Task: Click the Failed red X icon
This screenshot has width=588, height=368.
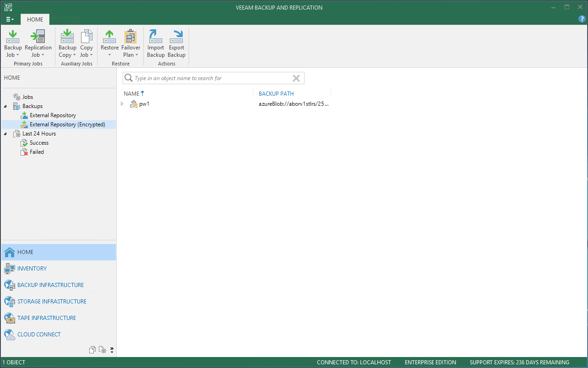Action: click(24, 152)
